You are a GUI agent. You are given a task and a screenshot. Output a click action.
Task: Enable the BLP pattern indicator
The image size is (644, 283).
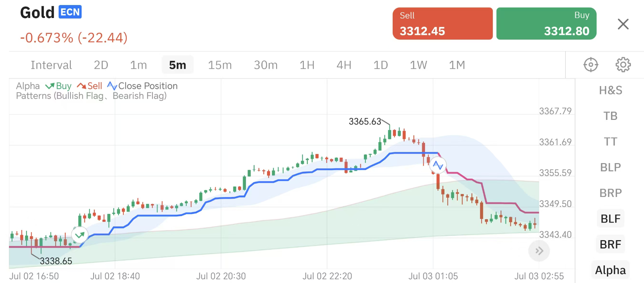coord(610,167)
